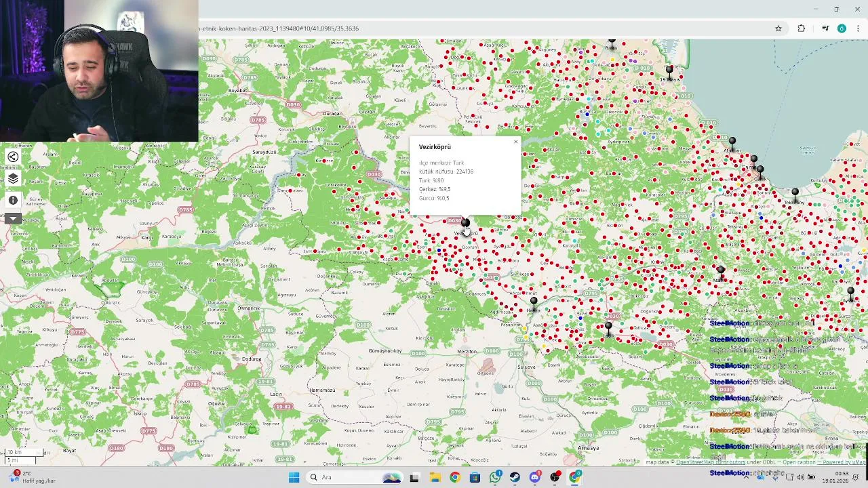The height and width of the screenshot is (488, 868).
Task: Click the Gümüşhacıköy town label
Action: pyautogui.click(x=384, y=351)
